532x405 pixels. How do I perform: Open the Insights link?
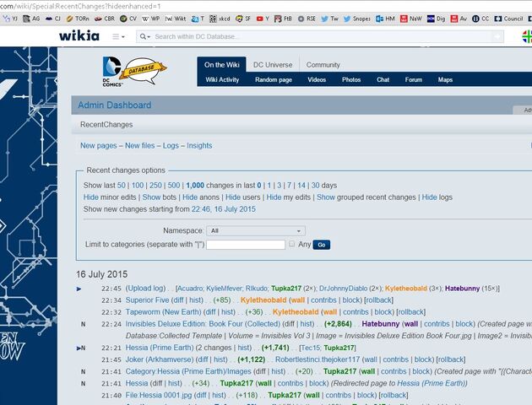199,145
